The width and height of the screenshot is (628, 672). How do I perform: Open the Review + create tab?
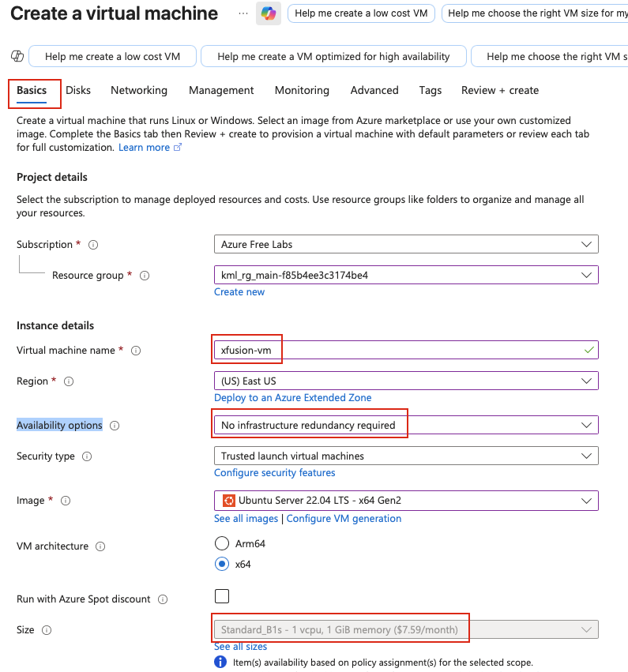pos(500,90)
